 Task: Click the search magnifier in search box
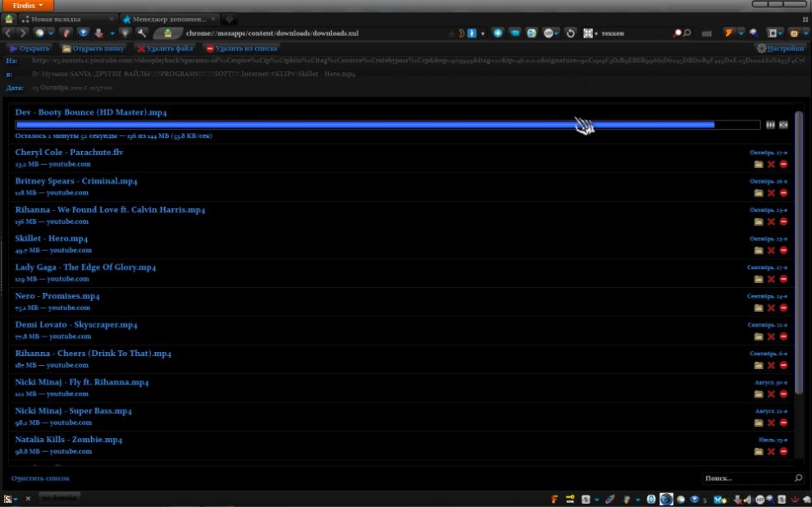pos(687,33)
